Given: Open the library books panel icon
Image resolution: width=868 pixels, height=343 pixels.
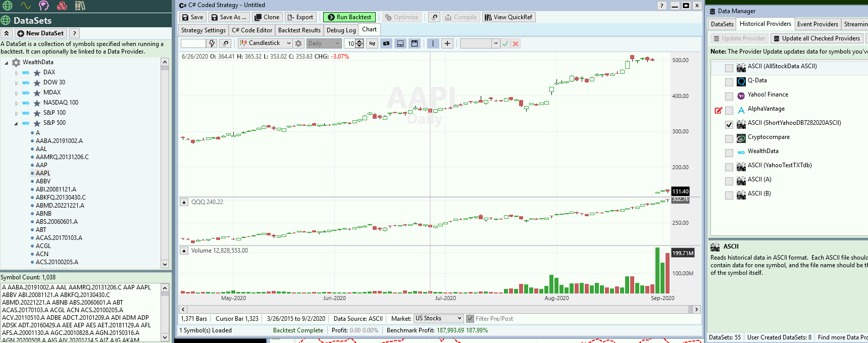Looking at the screenshot, I should coord(80,6).
